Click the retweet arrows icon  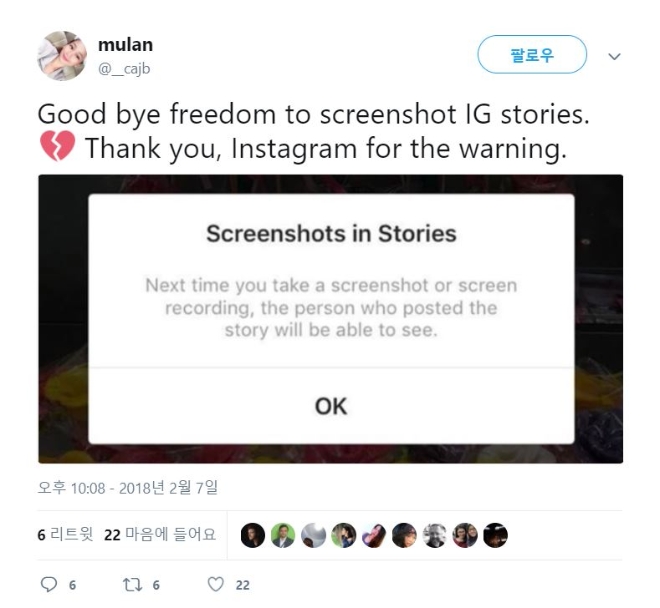click(132, 584)
